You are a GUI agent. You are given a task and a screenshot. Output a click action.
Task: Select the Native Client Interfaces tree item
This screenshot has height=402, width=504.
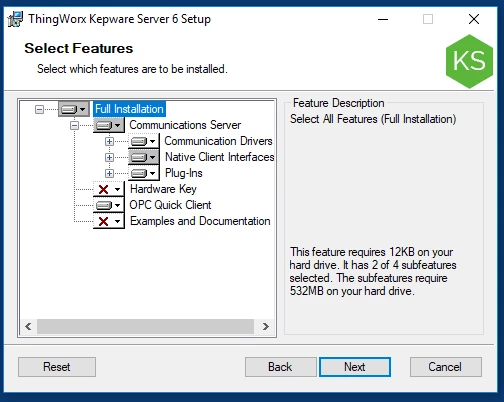click(x=220, y=157)
